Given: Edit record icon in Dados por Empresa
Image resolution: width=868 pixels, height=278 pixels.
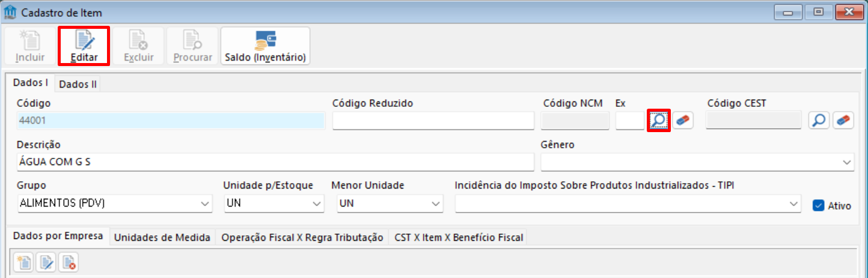Looking at the screenshot, I should (x=46, y=262).
